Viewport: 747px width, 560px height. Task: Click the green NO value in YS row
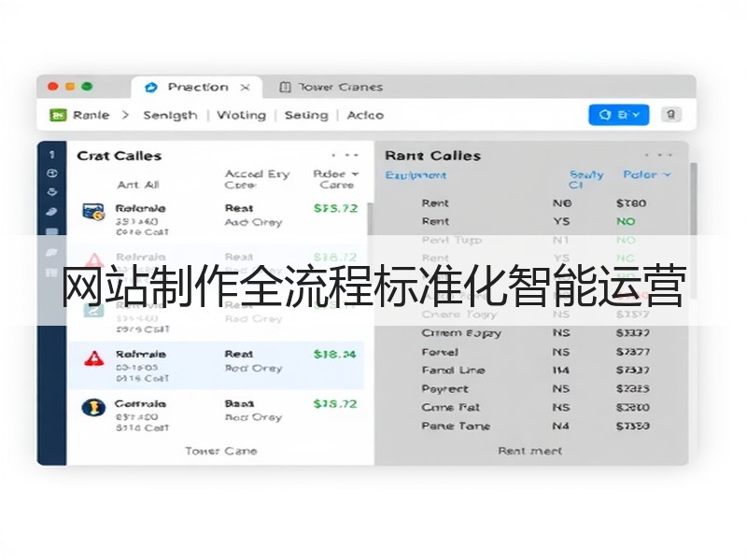click(626, 222)
